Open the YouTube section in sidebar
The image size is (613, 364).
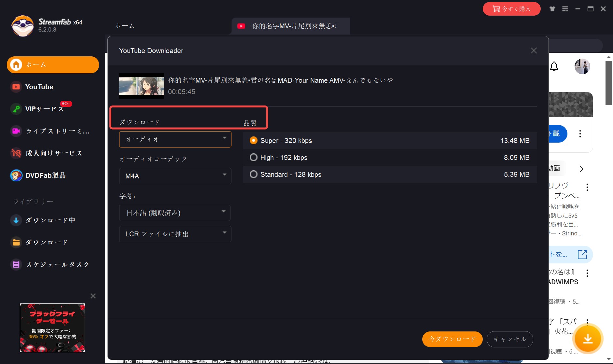pyautogui.click(x=39, y=87)
